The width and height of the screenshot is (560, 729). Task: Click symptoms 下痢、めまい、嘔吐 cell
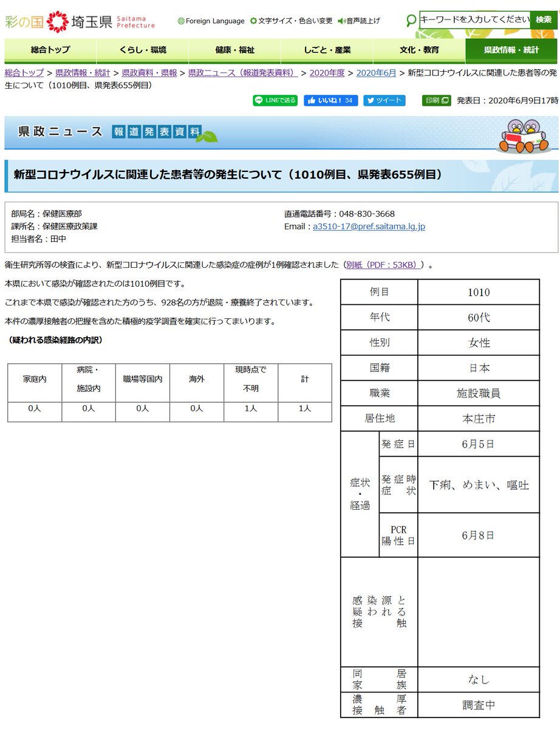[479, 485]
